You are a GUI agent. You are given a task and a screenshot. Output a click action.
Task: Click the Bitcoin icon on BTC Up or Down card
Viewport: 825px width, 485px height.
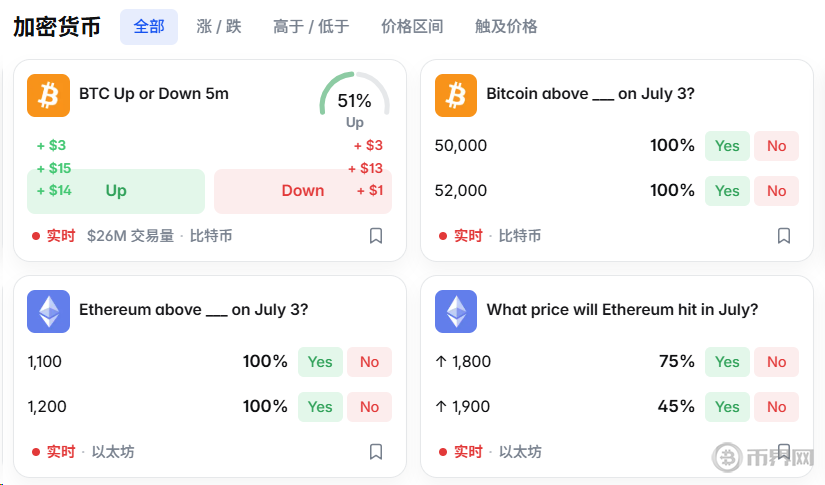(48, 95)
